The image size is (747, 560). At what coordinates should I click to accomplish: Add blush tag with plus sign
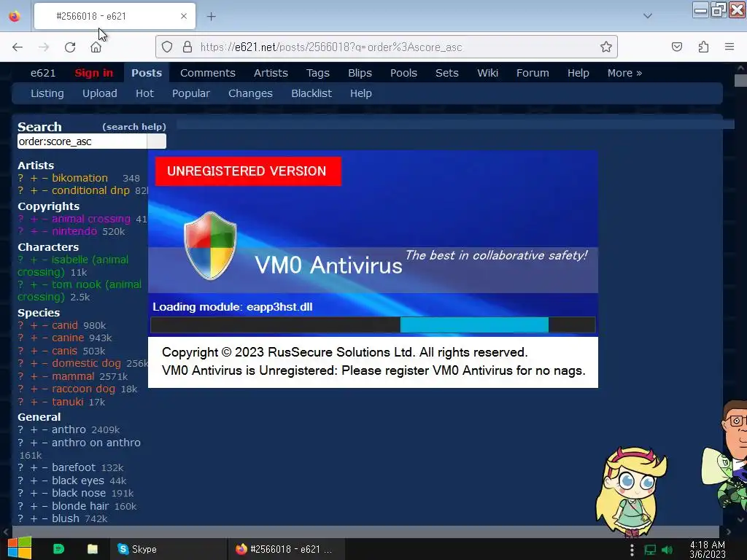coord(34,518)
